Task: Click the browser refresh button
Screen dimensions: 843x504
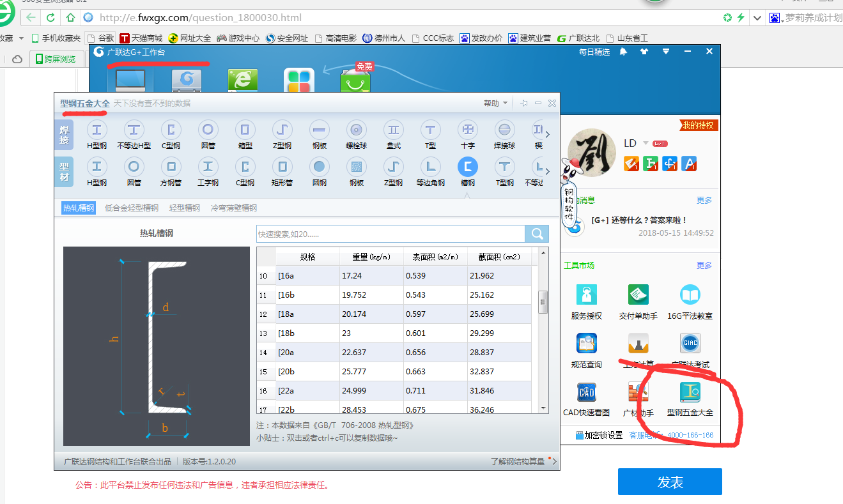Action: click(50, 17)
